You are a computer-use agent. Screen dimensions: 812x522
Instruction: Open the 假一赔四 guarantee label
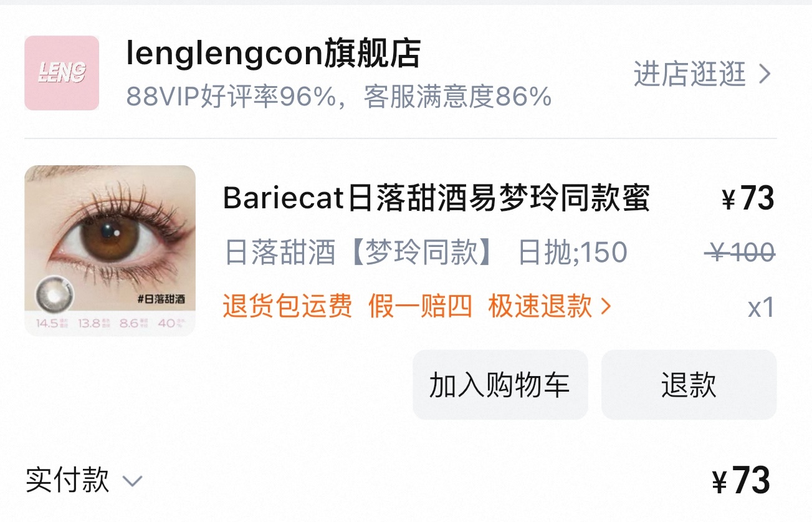click(x=420, y=306)
